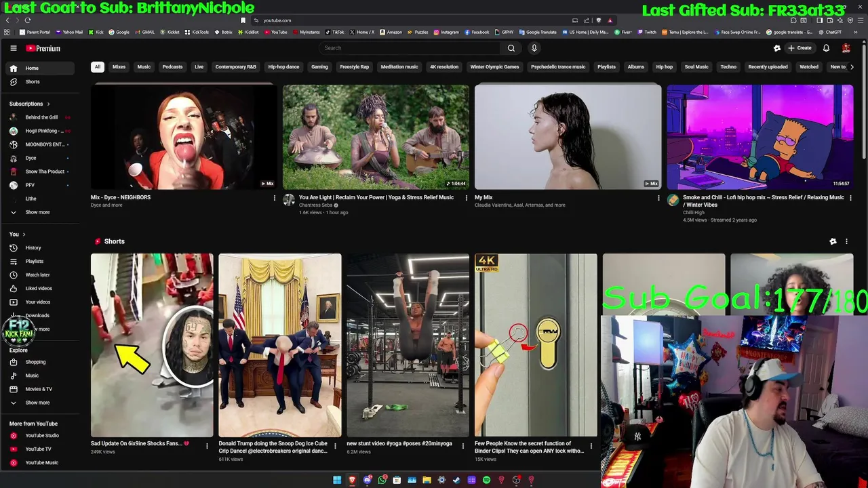Open Shorts shelf customize icon

tap(833, 241)
